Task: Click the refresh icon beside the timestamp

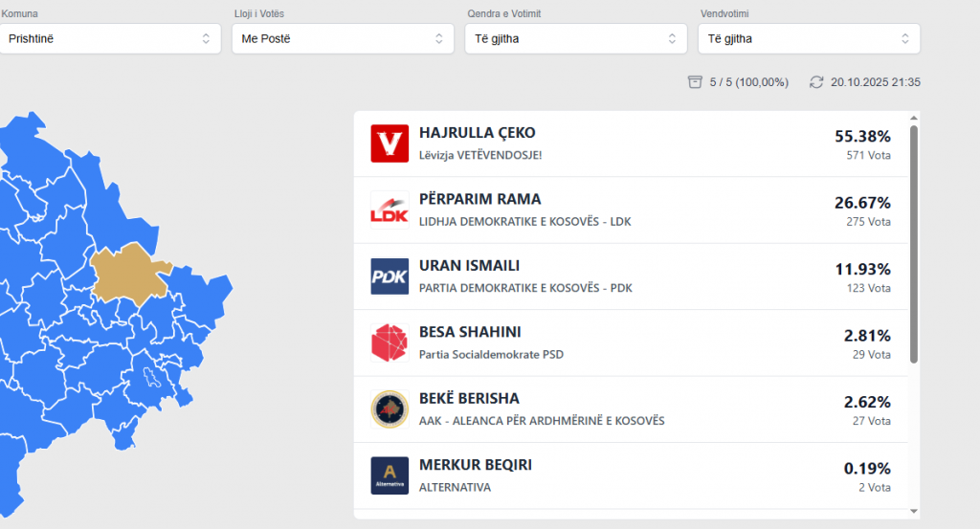Action: coord(816,82)
